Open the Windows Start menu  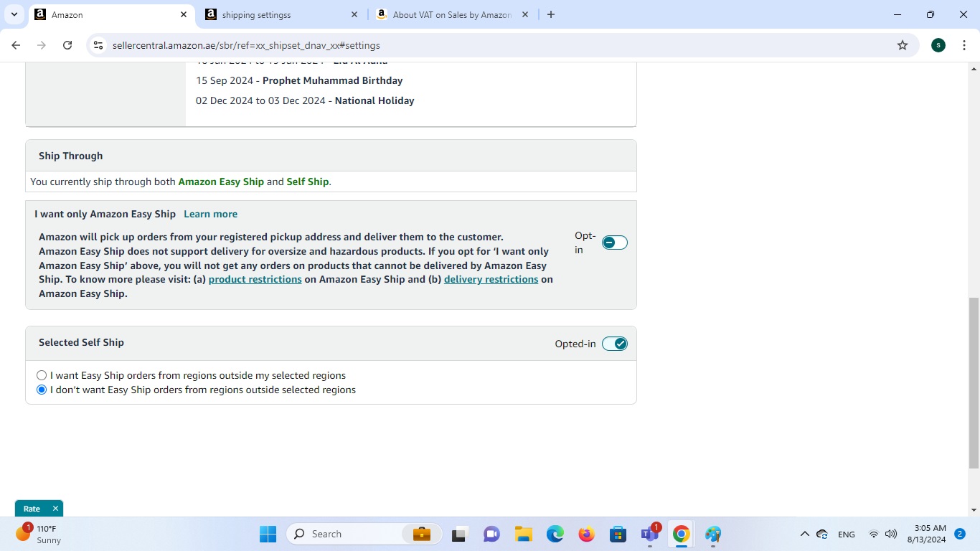pyautogui.click(x=268, y=534)
